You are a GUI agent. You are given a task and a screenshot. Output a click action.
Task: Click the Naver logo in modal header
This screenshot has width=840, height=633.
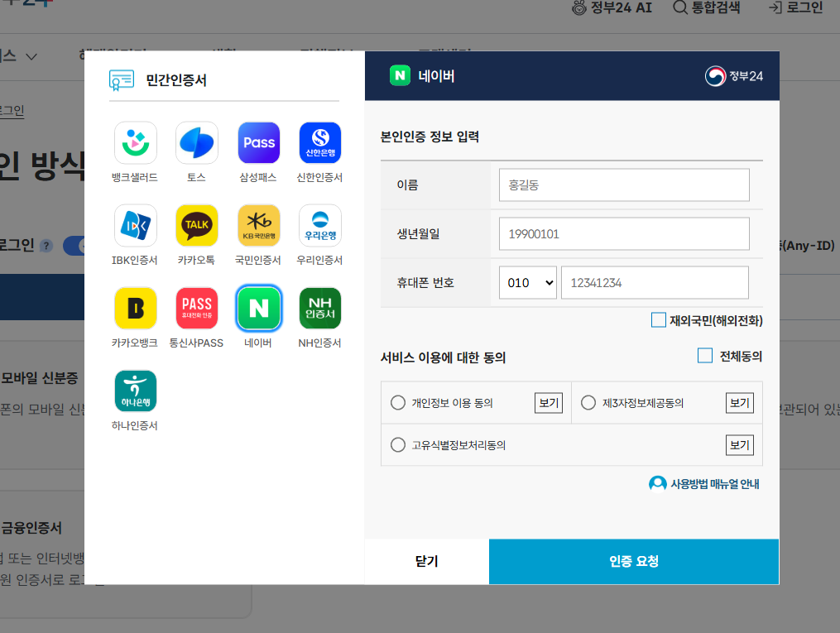point(400,75)
